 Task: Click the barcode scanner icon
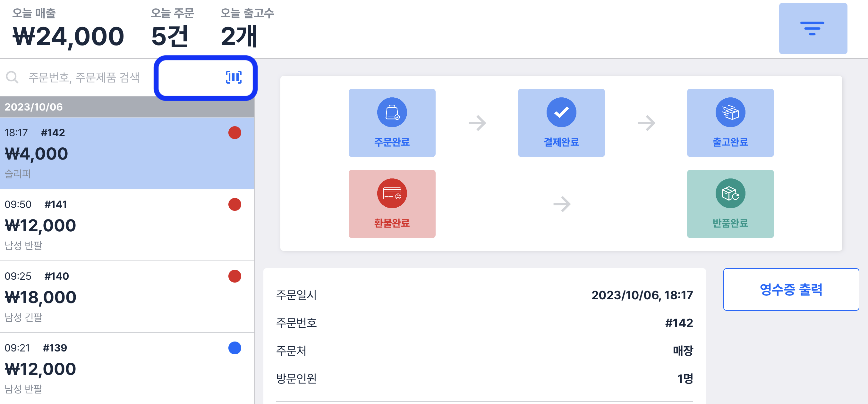(234, 78)
